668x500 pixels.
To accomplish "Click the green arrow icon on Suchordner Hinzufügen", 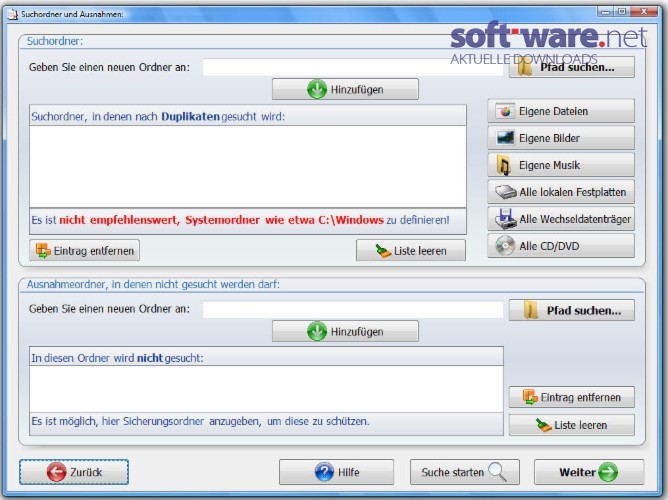I will coord(317,89).
